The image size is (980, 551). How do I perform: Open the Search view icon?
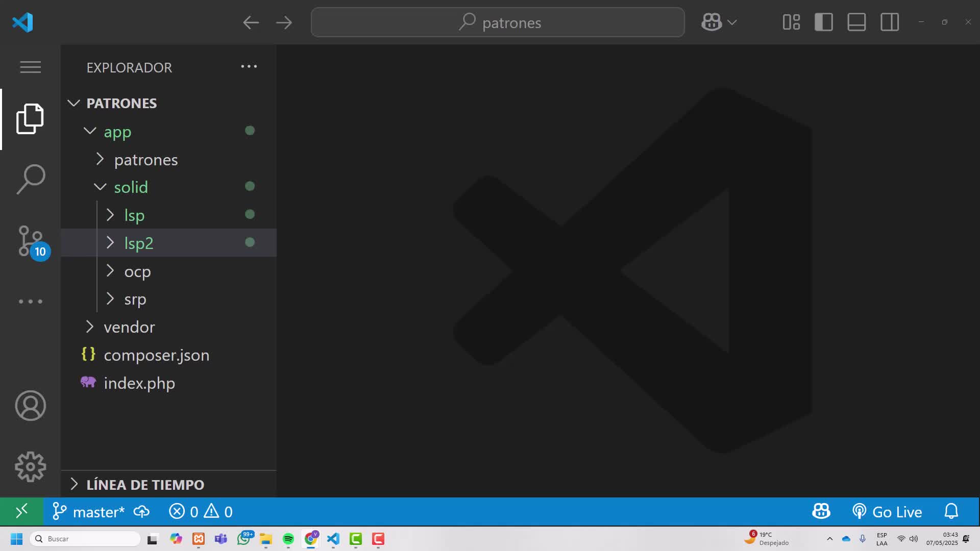[31, 179]
